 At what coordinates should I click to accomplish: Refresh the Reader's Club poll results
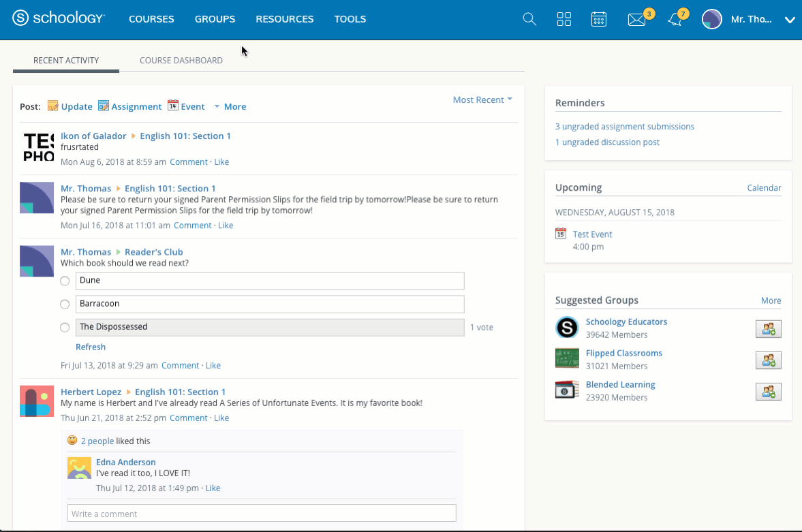click(x=91, y=347)
